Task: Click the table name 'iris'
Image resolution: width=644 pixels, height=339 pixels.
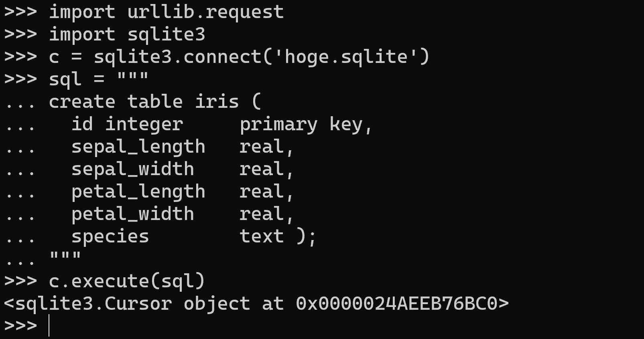Action: (217, 102)
